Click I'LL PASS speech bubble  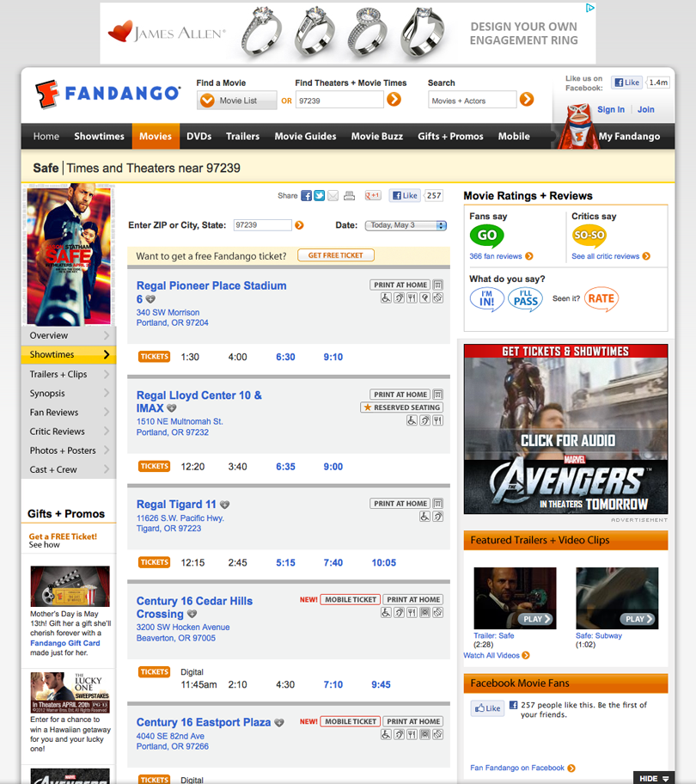click(525, 299)
